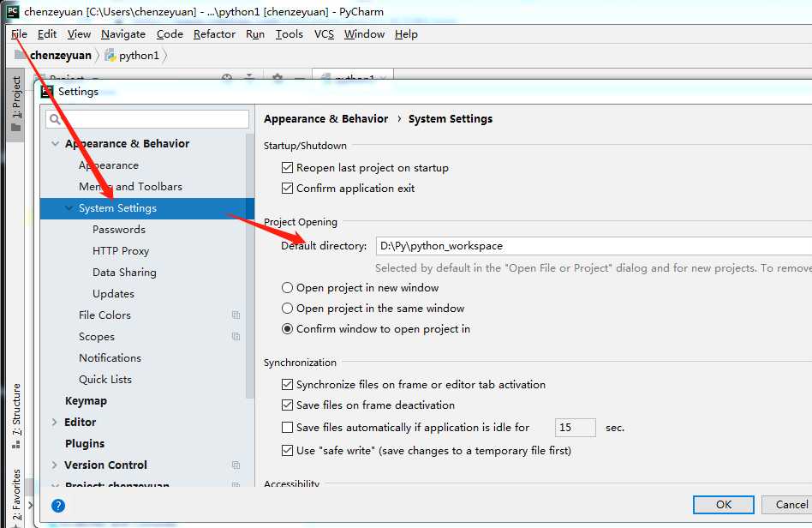Click the Default directory path field
The width and height of the screenshot is (812, 528).
tap(594, 246)
